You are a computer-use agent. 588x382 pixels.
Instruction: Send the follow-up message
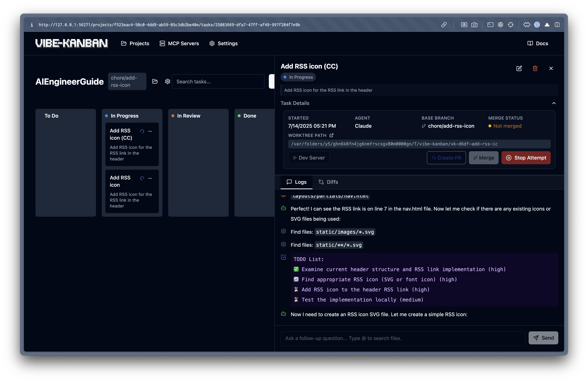[543, 338]
